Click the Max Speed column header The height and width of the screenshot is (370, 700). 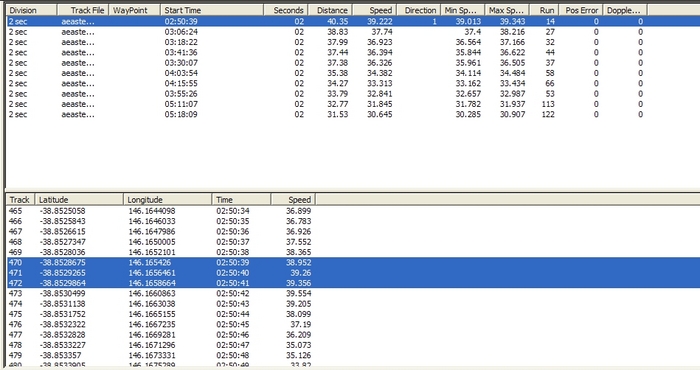(507, 10)
